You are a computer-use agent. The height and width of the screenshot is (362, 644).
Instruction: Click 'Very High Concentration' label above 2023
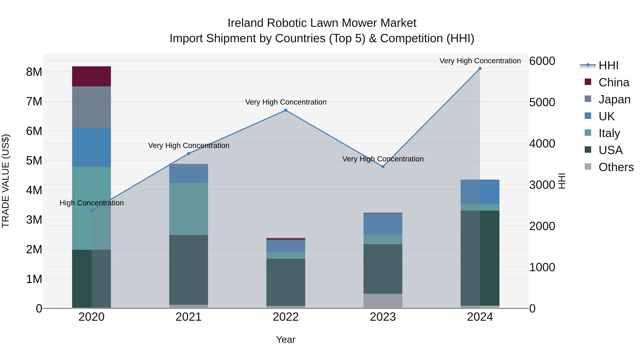tap(383, 159)
